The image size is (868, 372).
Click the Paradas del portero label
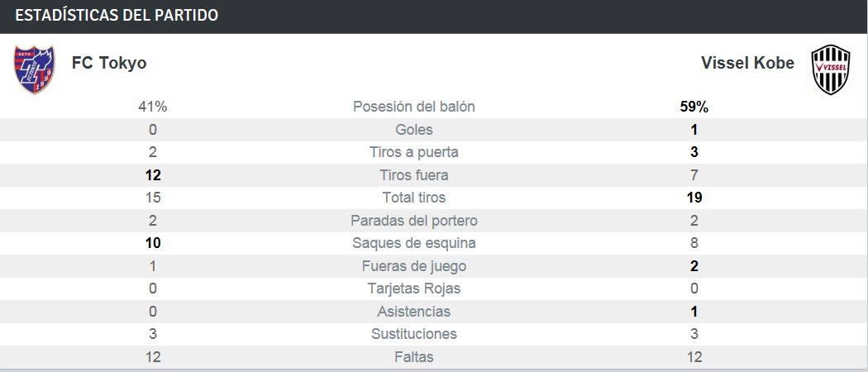(413, 221)
